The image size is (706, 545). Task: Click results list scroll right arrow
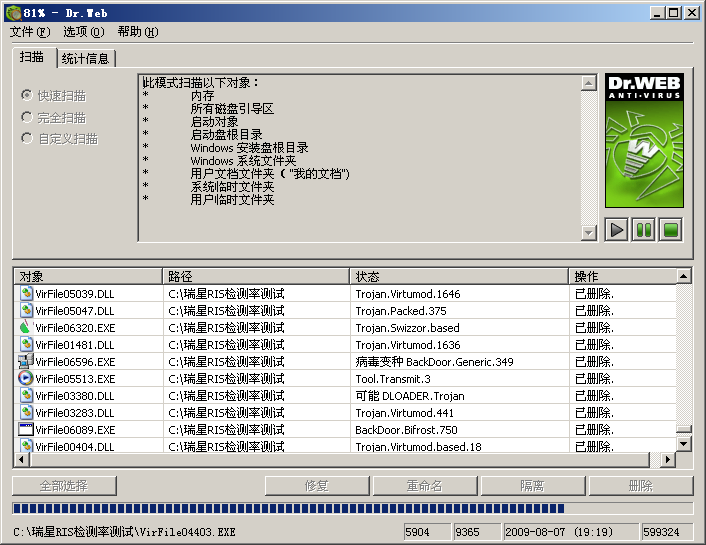pyautogui.click(x=668, y=460)
